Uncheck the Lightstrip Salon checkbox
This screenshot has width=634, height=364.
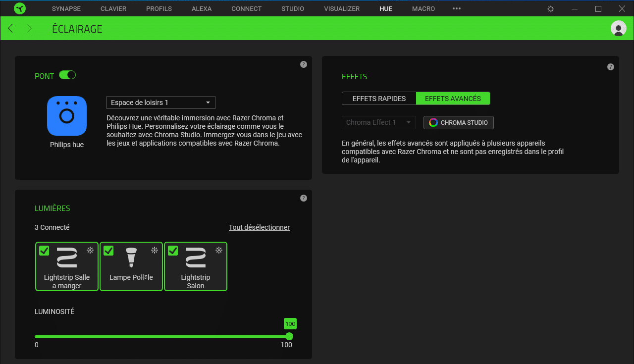[x=173, y=251]
